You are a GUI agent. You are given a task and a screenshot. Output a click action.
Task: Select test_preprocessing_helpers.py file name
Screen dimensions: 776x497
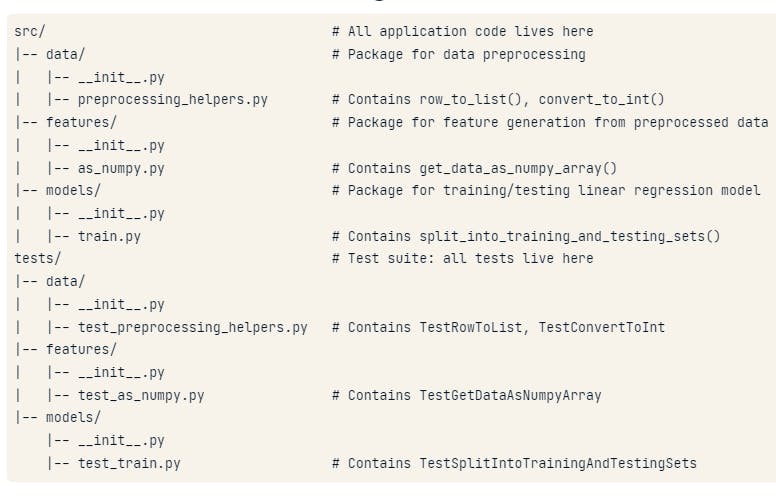[x=193, y=327]
